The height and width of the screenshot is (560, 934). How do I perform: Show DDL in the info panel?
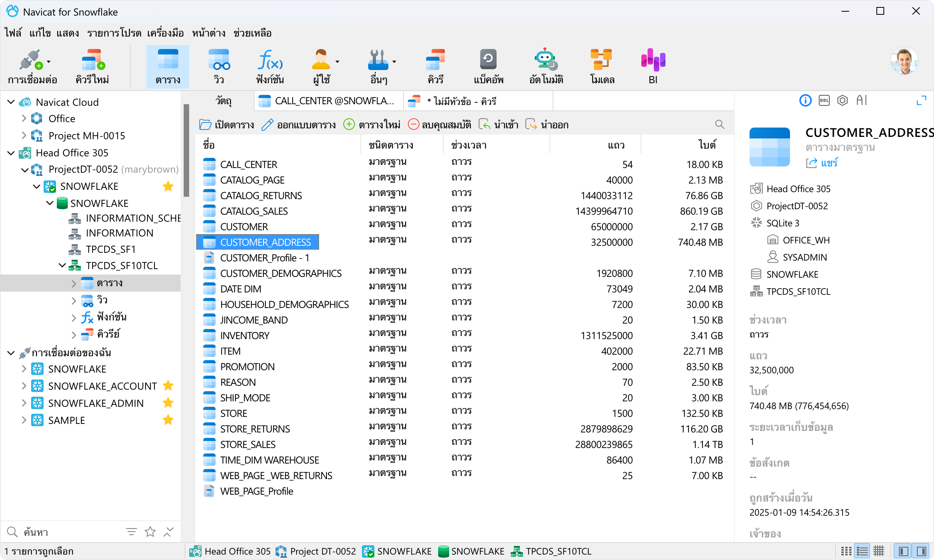coord(824,101)
